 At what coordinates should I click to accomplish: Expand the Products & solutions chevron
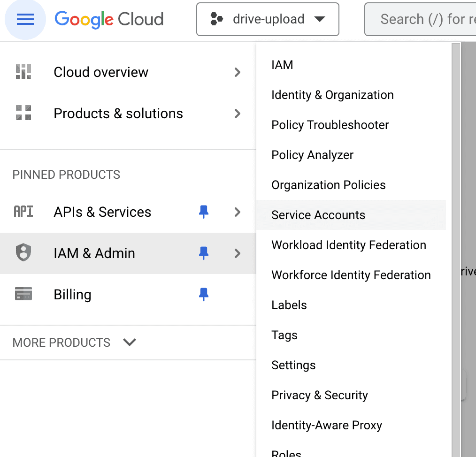tap(238, 114)
